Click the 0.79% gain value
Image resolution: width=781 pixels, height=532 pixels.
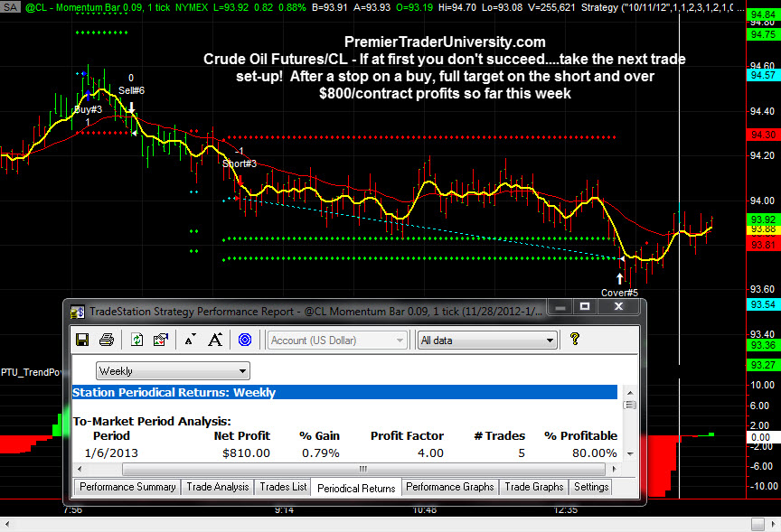tap(320, 453)
